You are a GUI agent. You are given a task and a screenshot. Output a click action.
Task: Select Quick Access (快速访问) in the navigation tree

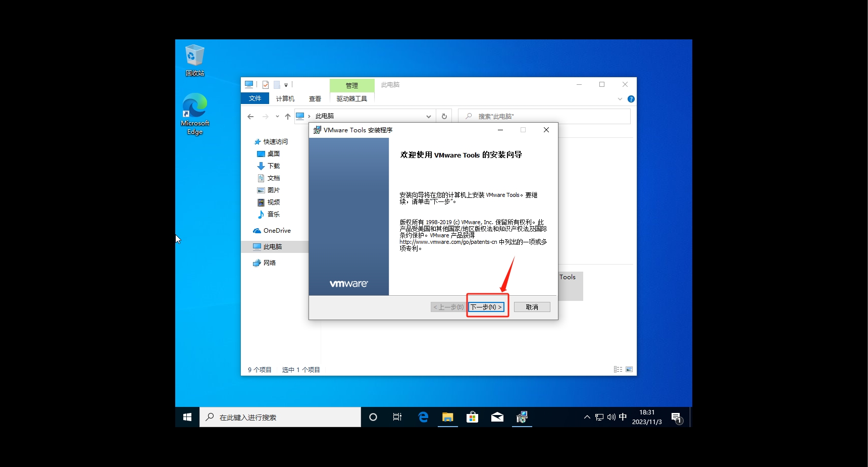[x=276, y=142]
